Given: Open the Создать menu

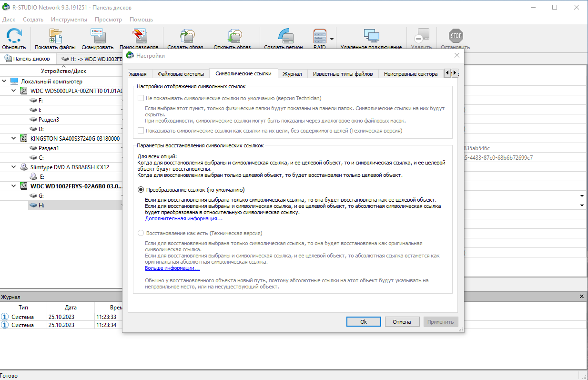Looking at the screenshot, I should coord(33,20).
